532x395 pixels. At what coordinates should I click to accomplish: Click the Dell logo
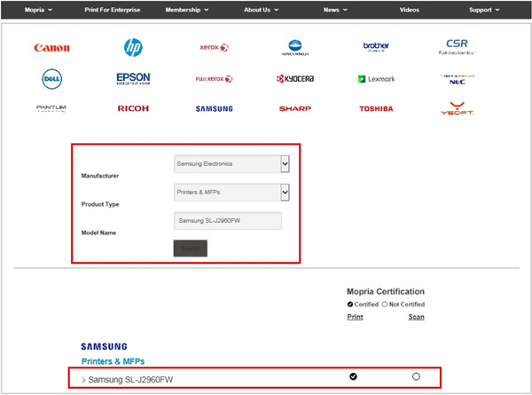click(51, 79)
